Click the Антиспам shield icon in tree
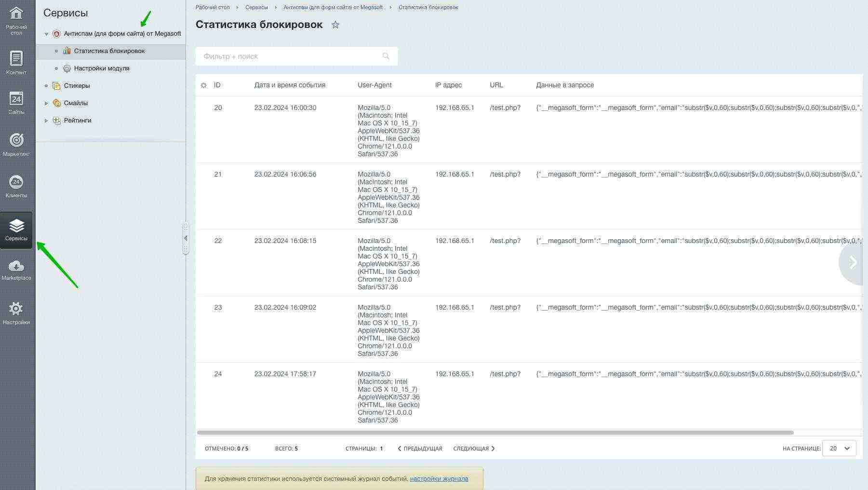This screenshot has width=868, height=490. coord(56,34)
